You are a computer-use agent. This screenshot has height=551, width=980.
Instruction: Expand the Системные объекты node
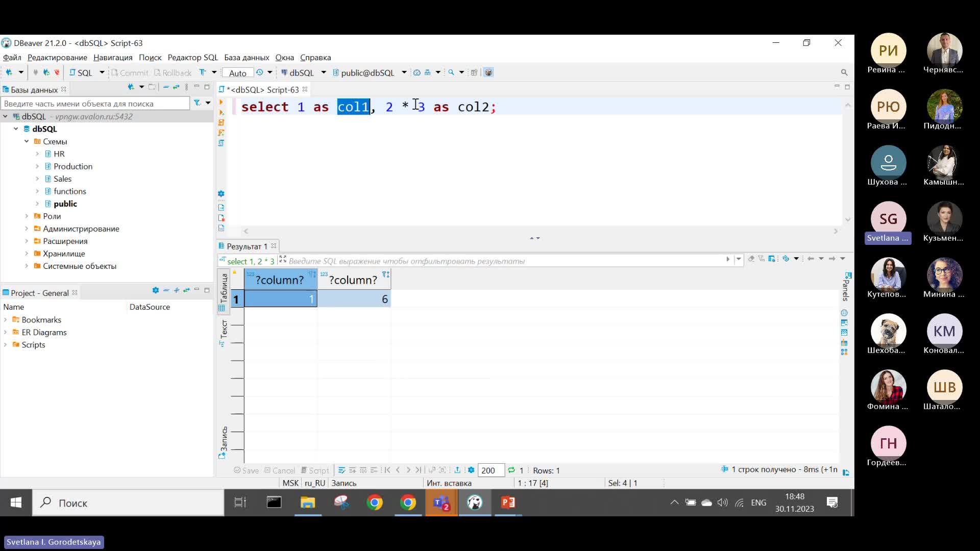(x=27, y=266)
